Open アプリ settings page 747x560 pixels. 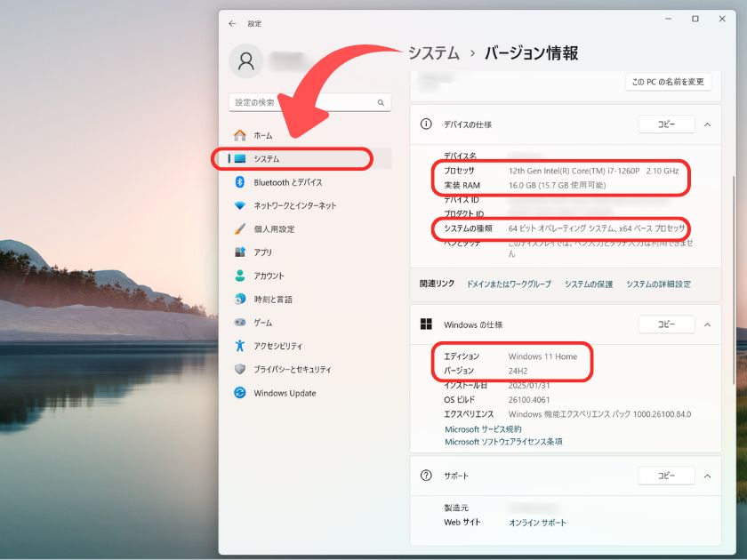pyautogui.click(x=310, y=252)
